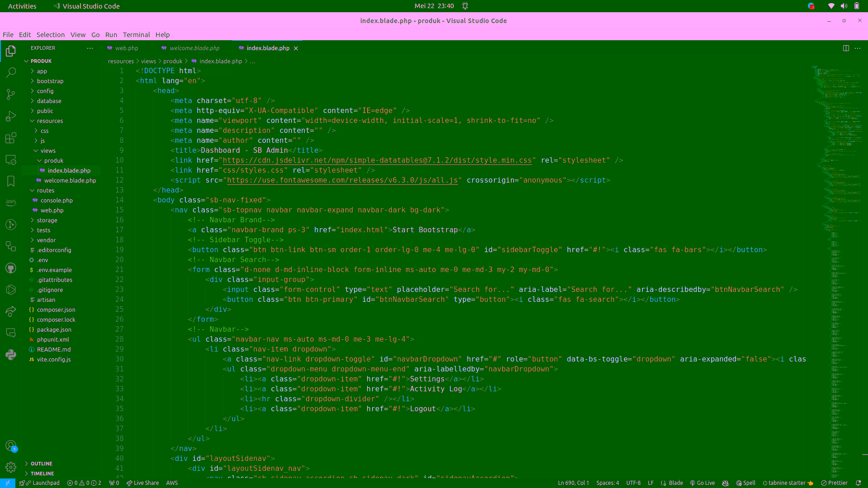
Task: Toggle Go Live server in the status bar
Action: pos(702,483)
